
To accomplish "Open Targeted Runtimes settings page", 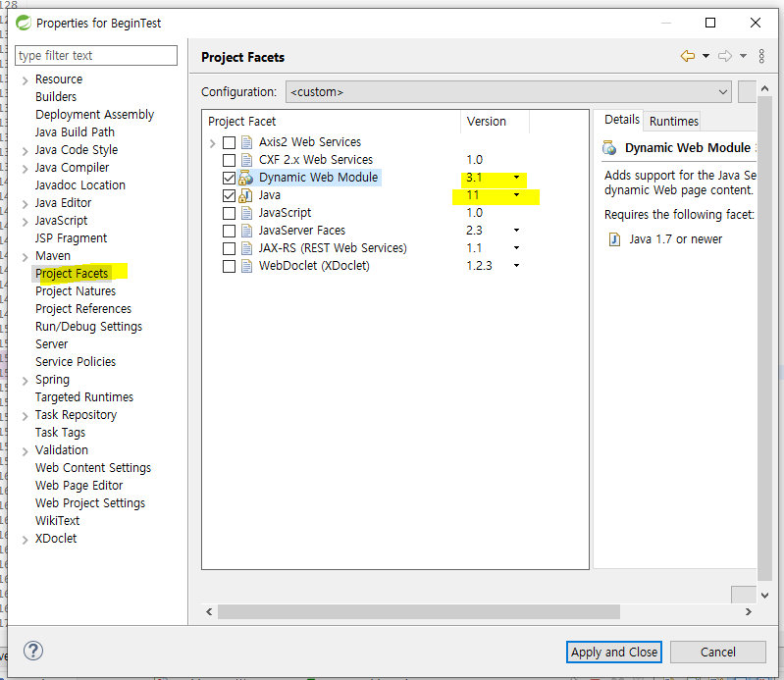I will point(84,397).
